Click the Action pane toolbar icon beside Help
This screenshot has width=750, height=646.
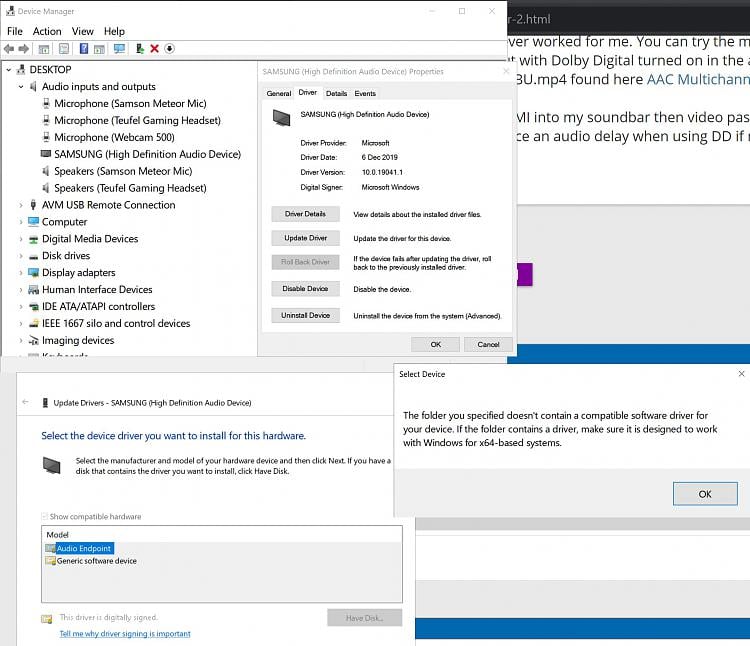(x=99, y=49)
